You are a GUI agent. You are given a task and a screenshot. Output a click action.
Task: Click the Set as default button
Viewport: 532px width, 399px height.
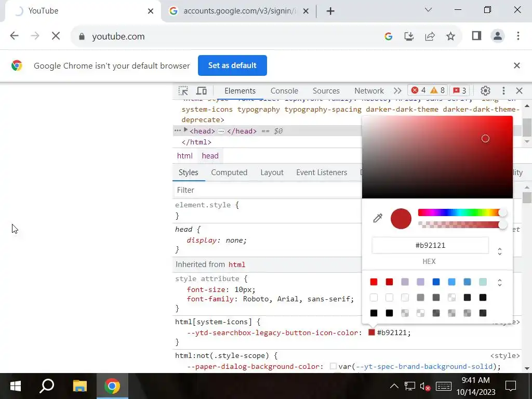pos(232,65)
